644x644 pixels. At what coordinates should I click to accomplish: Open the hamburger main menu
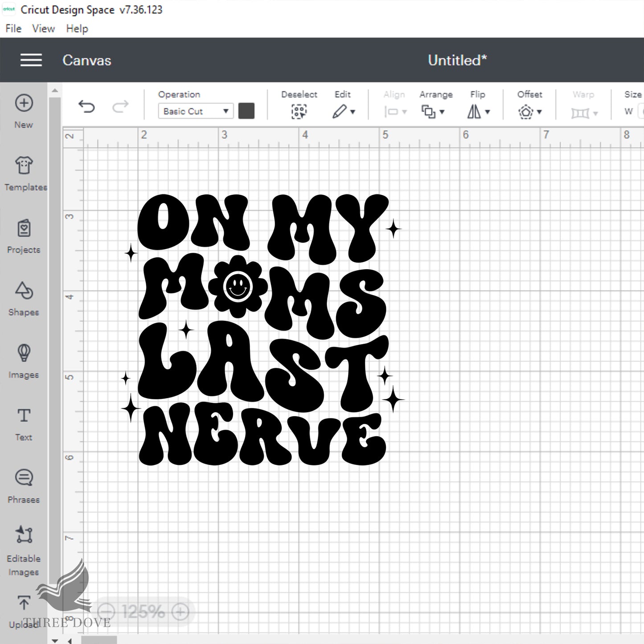[31, 60]
